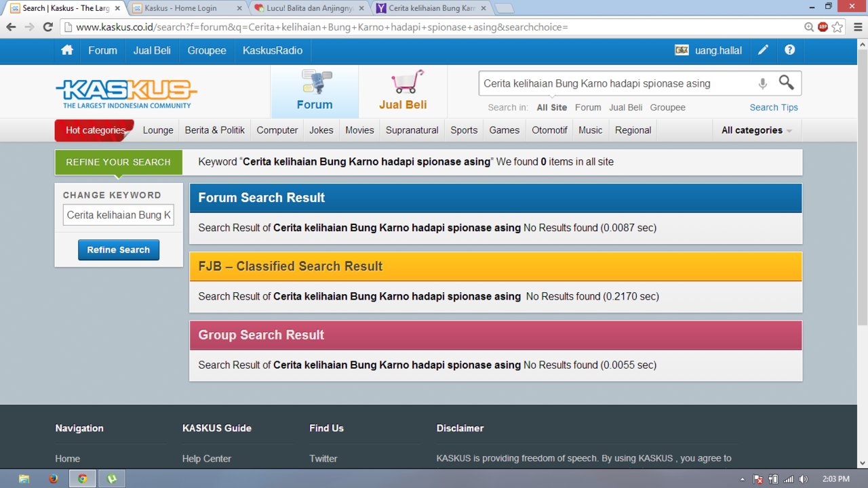Select the Supranatural category
The image size is (868, 488).
(412, 130)
